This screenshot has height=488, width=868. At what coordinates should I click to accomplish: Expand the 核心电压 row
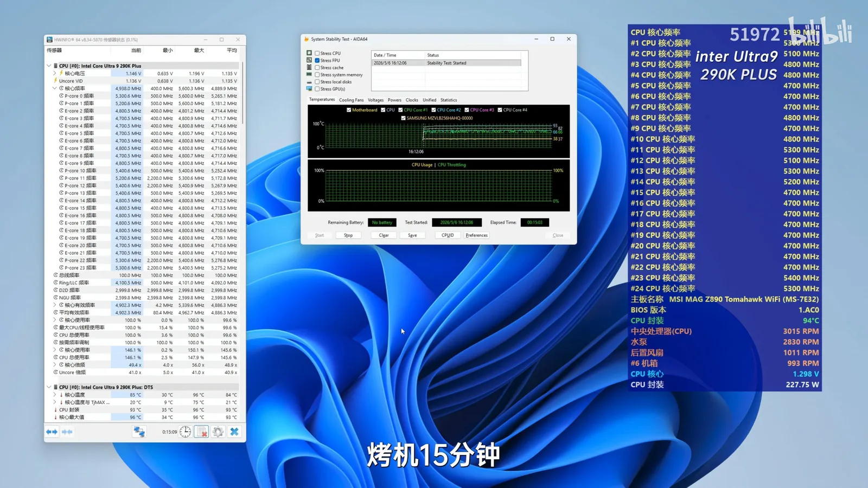(x=55, y=73)
